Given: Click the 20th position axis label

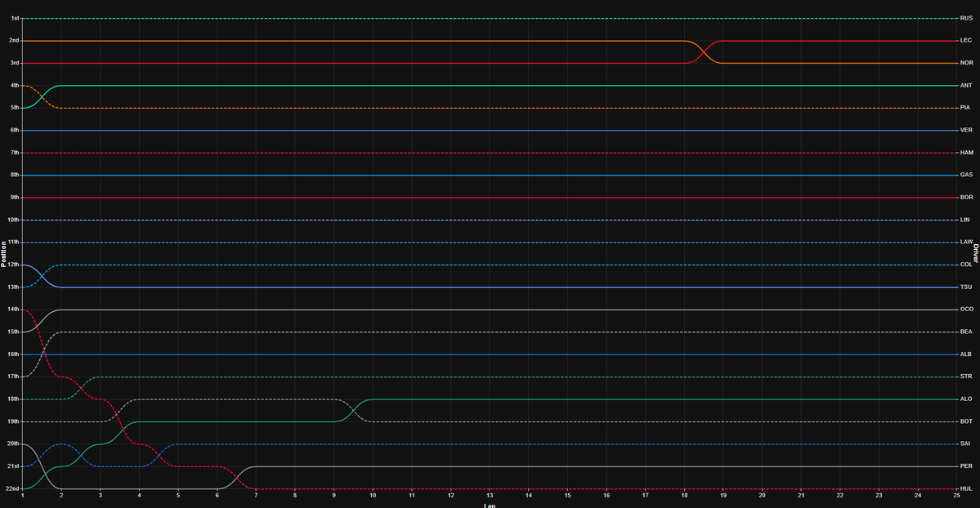Looking at the screenshot, I should pos(12,443).
